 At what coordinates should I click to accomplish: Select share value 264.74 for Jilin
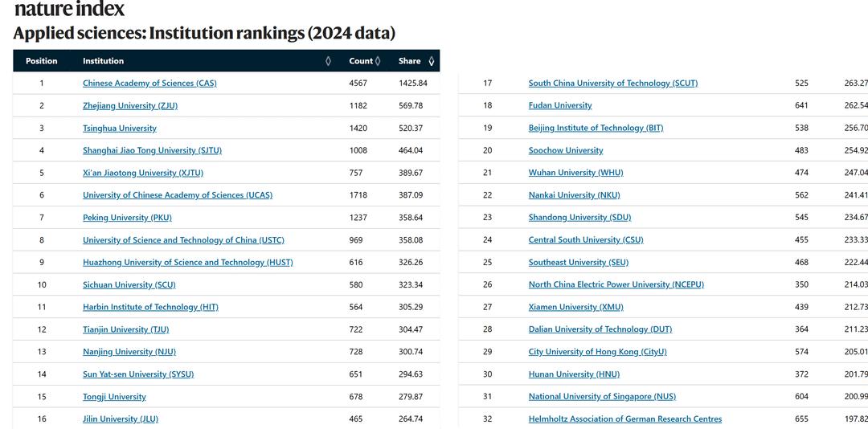pyautogui.click(x=411, y=419)
